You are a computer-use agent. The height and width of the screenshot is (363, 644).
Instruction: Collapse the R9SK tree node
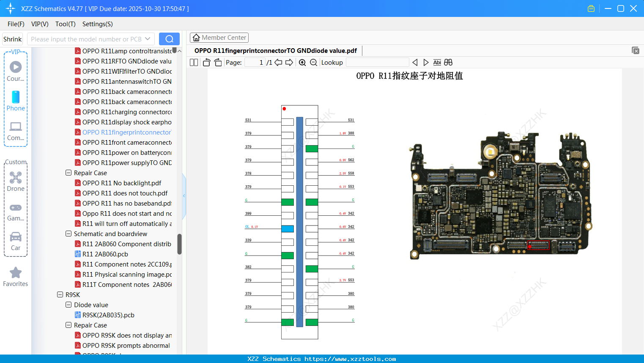pos(60,294)
